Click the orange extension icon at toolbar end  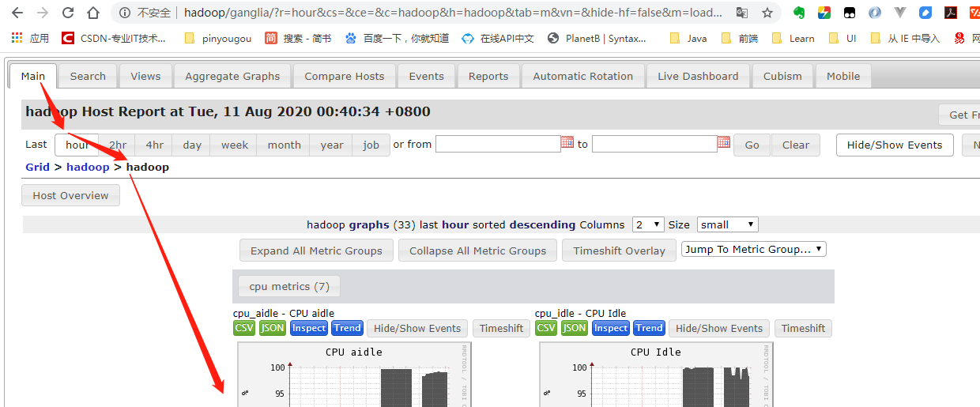tap(974, 13)
